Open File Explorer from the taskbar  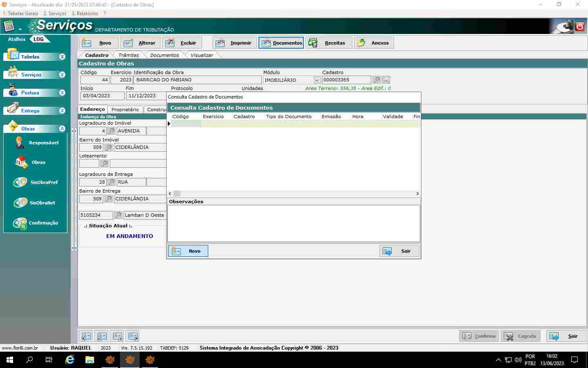pyautogui.click(x=90, y=360)
